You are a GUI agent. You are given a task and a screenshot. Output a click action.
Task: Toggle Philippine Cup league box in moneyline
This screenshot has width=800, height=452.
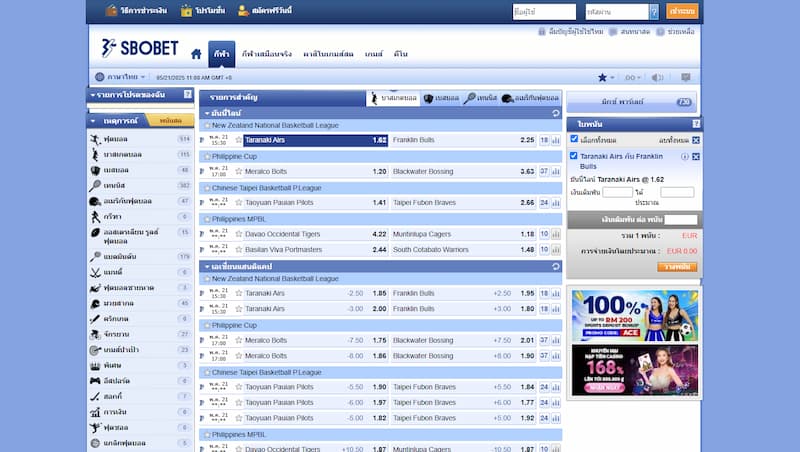[x=207, y=157]
